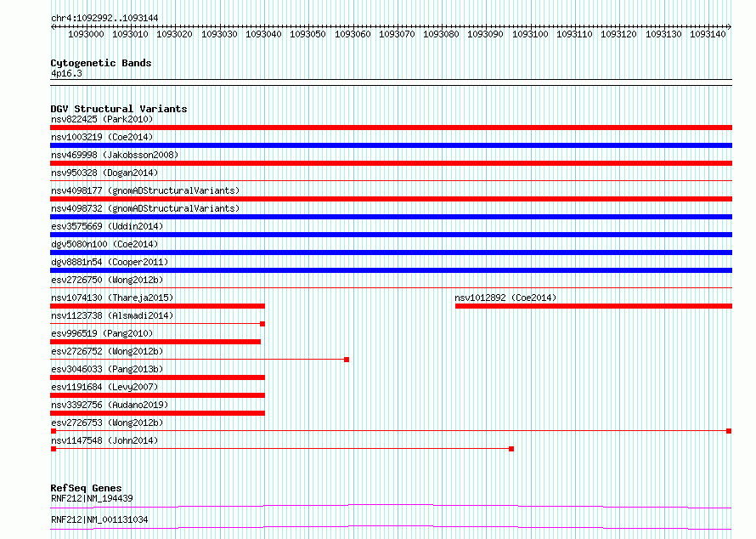Screen dimensions: 756x539
Task: Open gene RNF212|NM_001131034
Action: tap(99, 519)
